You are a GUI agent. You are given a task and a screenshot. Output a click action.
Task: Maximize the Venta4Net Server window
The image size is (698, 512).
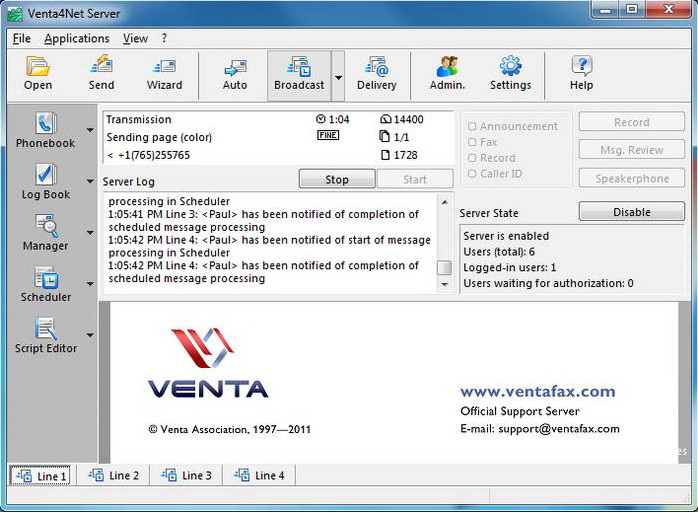point(632,9)
